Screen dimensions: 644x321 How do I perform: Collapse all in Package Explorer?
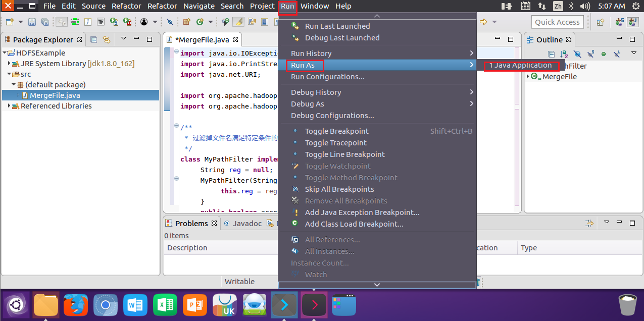tap(93, 39)
